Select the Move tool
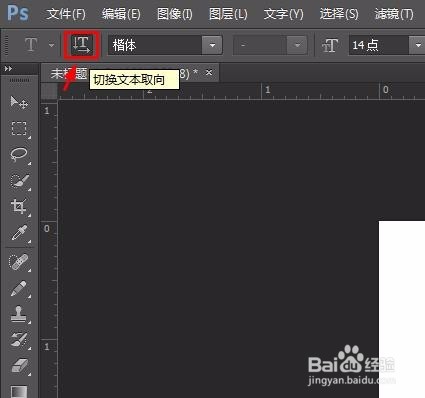The width and height of the screenshot is (425, 398). 19,102
